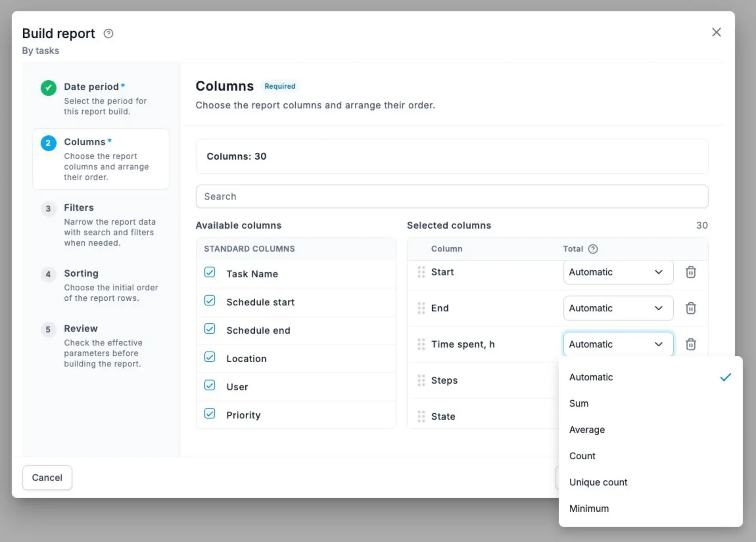Click the Columns: 30 summary box
This screenshot has width=756, height=542.
pyautogui.click(x=452, y=156)
